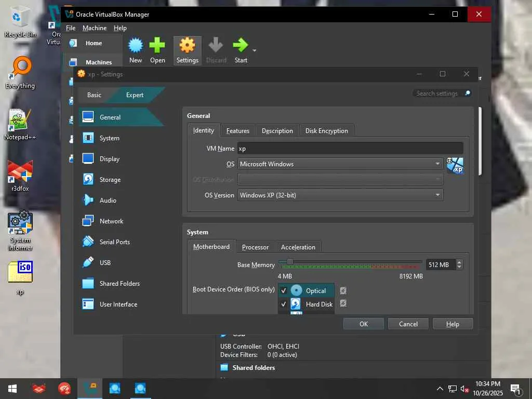Click the Windows XP OS type icon
This screenshot has width=532, height=399.
click(x=455, y=165)
